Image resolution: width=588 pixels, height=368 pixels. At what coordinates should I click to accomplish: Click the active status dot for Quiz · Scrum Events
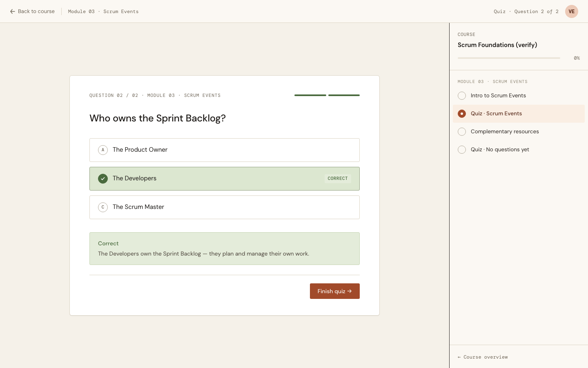[462, 114]
